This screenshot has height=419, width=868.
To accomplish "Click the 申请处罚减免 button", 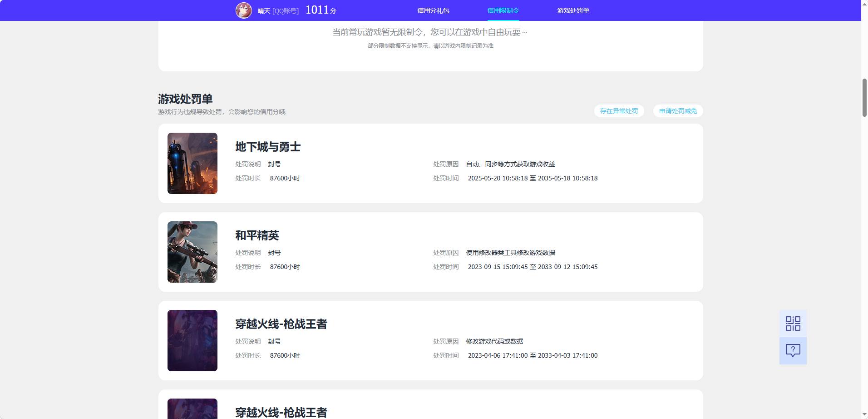I will pyautogui.click(x=678, y=111).
